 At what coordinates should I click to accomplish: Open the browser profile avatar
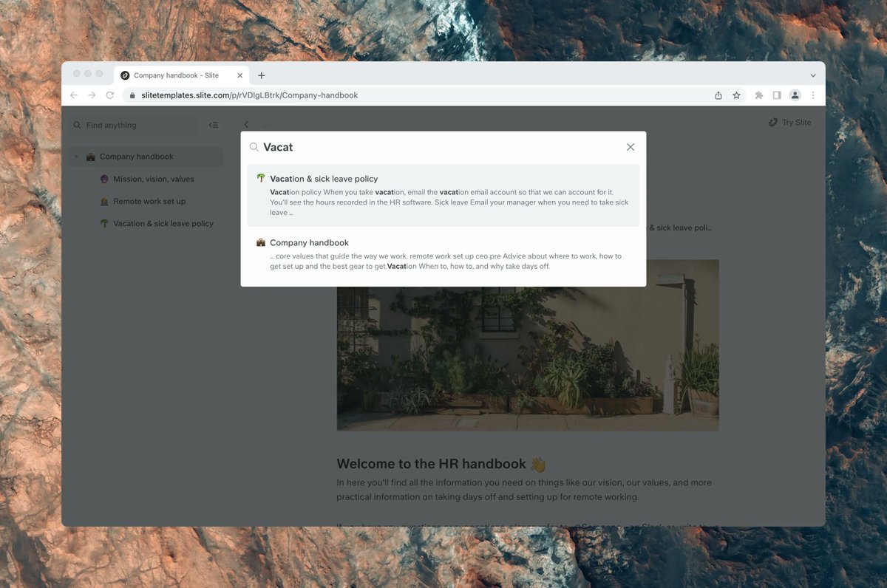pyautogui.click(x=795, y=95)
